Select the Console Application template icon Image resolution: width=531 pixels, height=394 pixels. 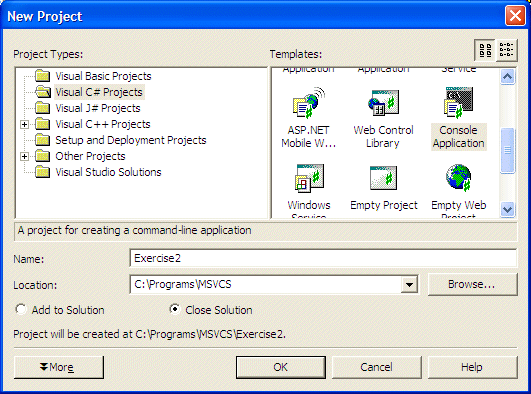[459, 102]
